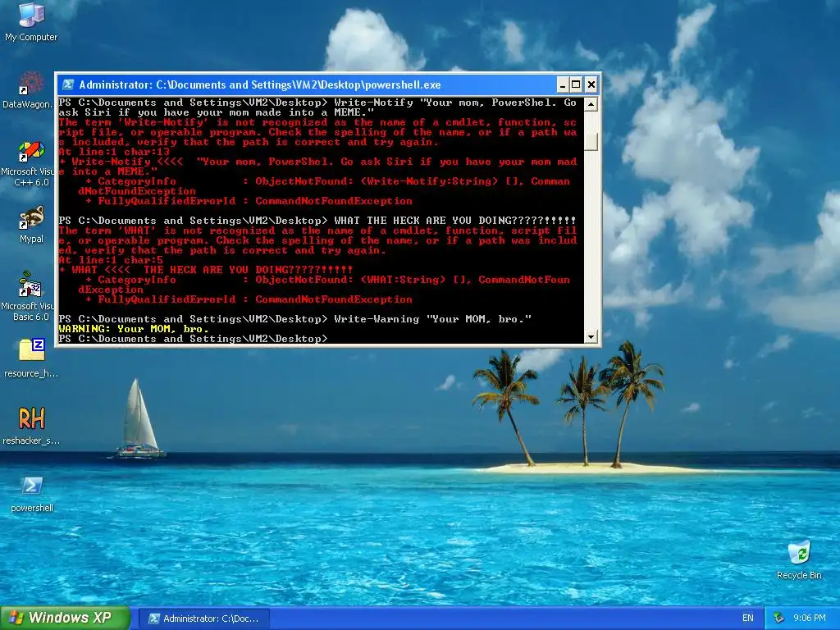The image size is (840, 630).
Task: Click the console scrollbar down arrow
Action: coord(591,337)
